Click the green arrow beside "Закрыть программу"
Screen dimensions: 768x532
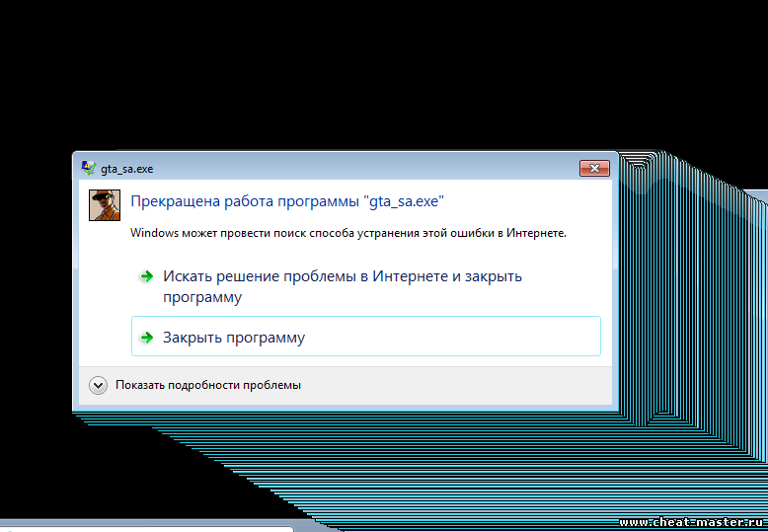coord(146,338)
